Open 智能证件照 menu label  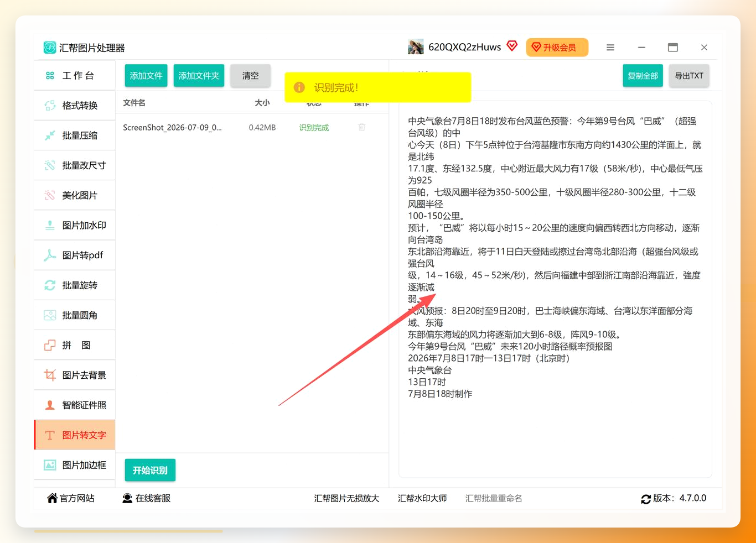click(84, 405)
